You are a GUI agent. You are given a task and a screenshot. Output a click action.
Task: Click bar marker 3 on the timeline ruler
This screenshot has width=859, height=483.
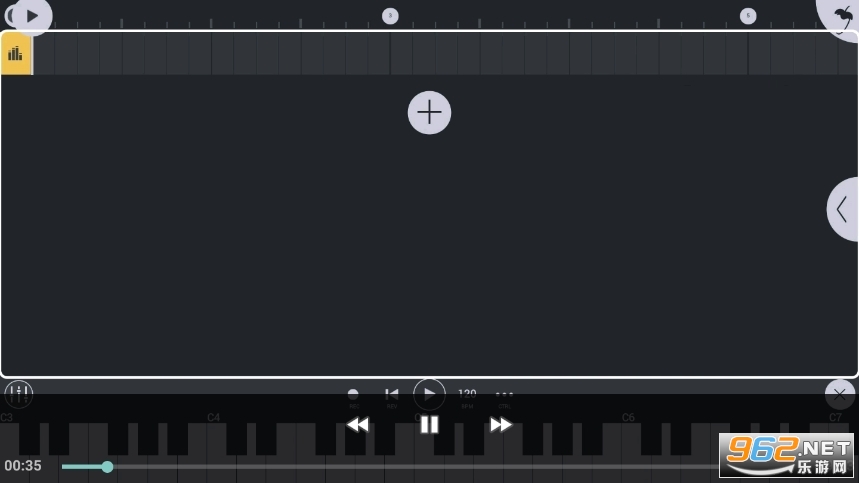click(390, 16)
